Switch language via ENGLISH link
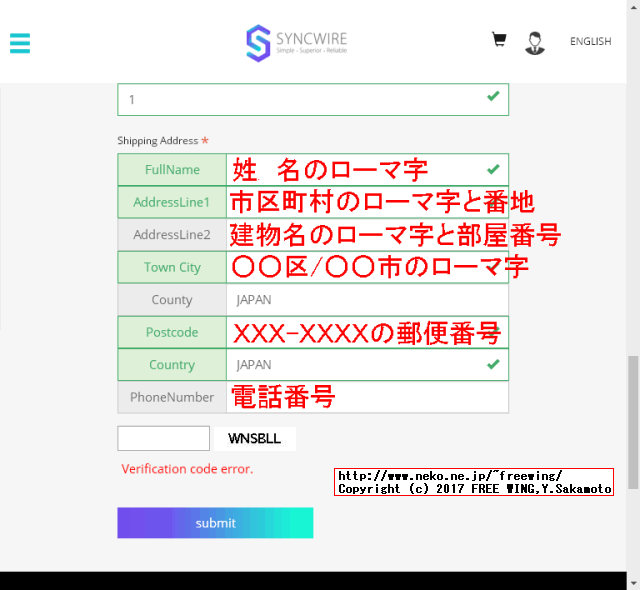 (590, 42)
